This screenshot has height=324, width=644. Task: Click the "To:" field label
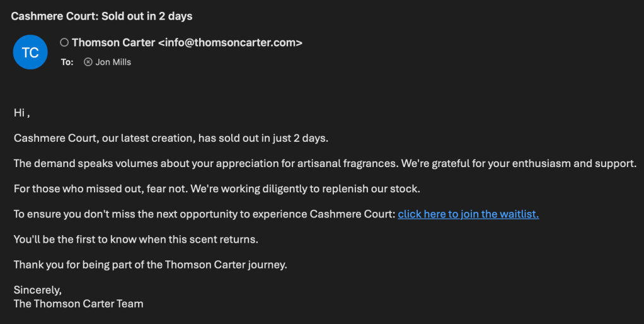click(x=67, y=62)
